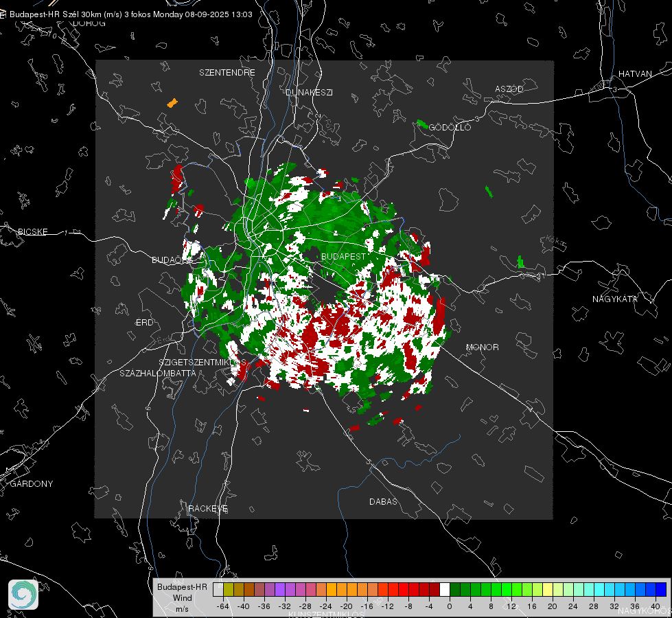
Task: Click the Wind label in legend
Action: click(x=182, y=598)
